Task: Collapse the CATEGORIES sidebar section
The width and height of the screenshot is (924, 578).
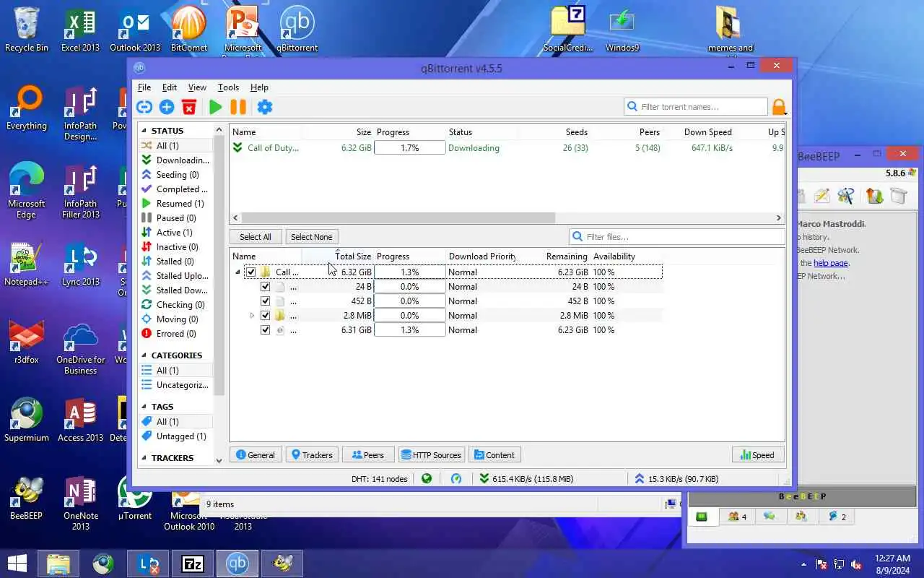Action: click(x=144, y=355)
